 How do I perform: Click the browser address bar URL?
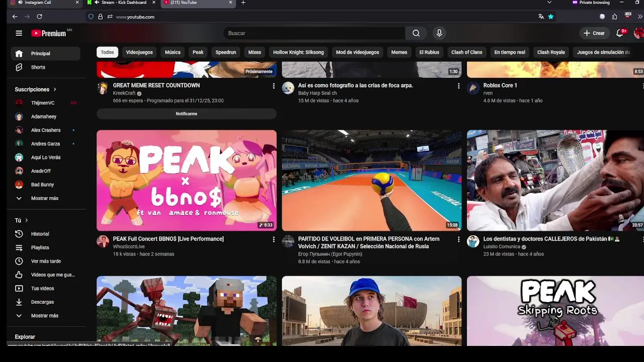[x=135, y=17]
